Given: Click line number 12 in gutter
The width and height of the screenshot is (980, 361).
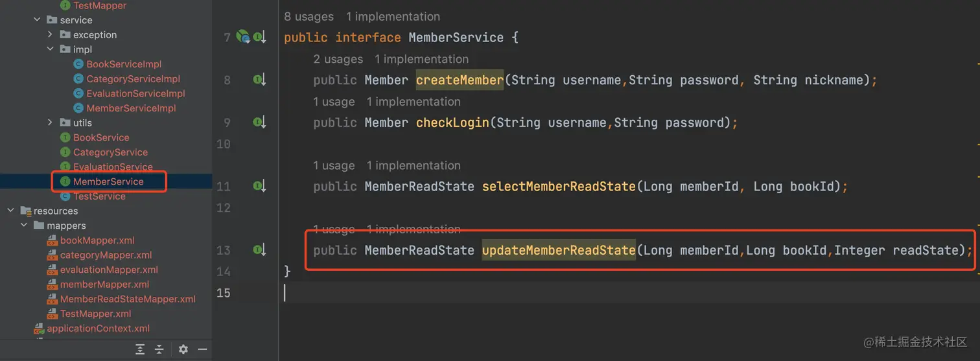Looking at the screenshot, I should pos(222,207).
